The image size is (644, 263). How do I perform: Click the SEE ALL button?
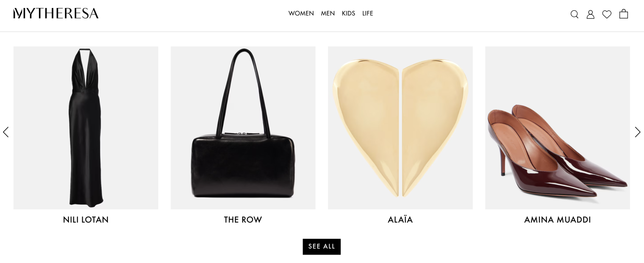click(322, 246)
